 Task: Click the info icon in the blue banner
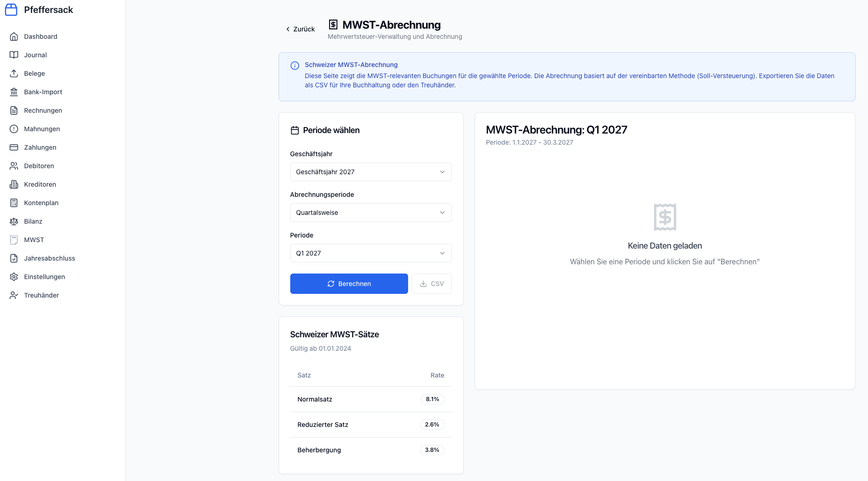click(295, 65)
